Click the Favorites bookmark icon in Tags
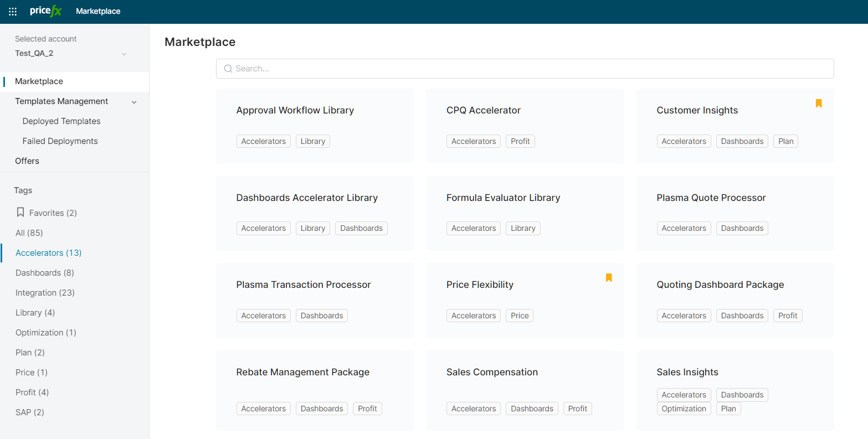 [20, 213]
